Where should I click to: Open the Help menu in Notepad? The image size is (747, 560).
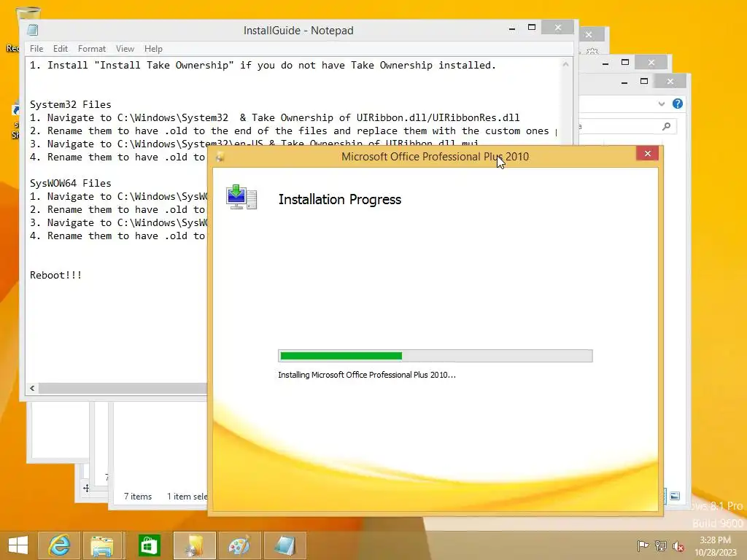coord(153,49)
